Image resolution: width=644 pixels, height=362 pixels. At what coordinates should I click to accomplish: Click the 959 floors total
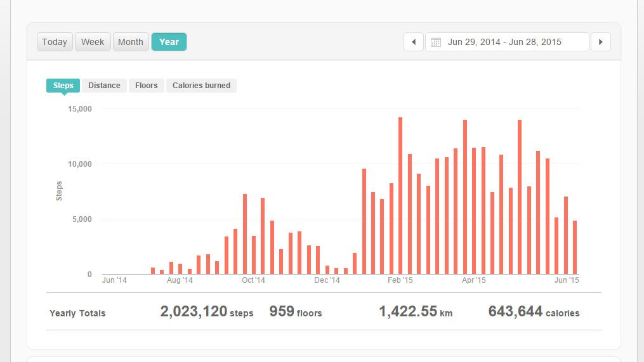pos(295,311)
